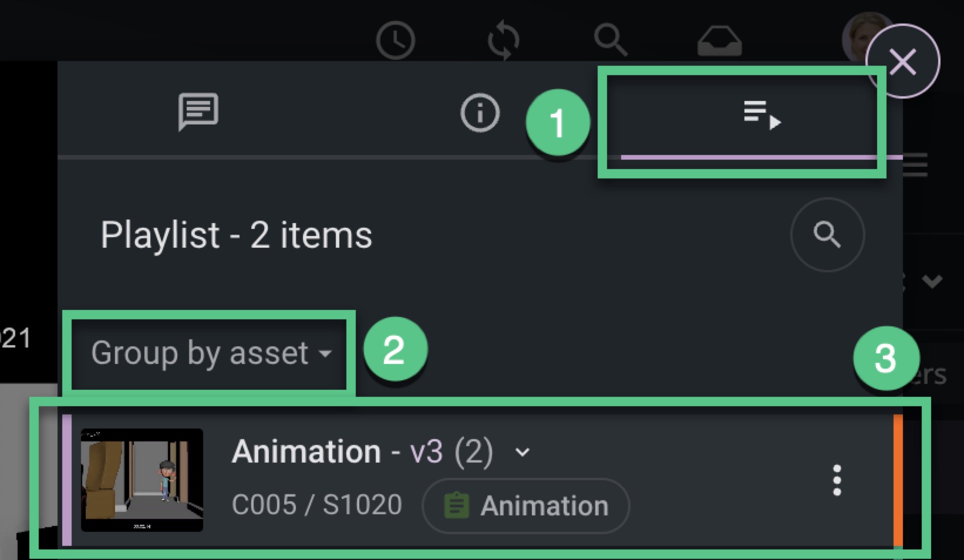Open the three-dot menu for Animation item
The width and height of the screenshot is (964, 560).
tap(837, 480)
